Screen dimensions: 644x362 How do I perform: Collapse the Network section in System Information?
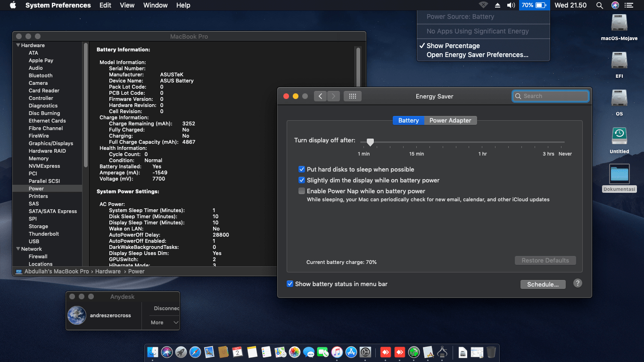[x=18, y=248]
